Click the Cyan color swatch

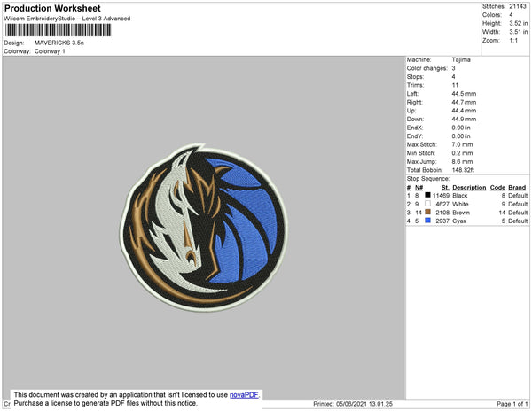point(427,221)
